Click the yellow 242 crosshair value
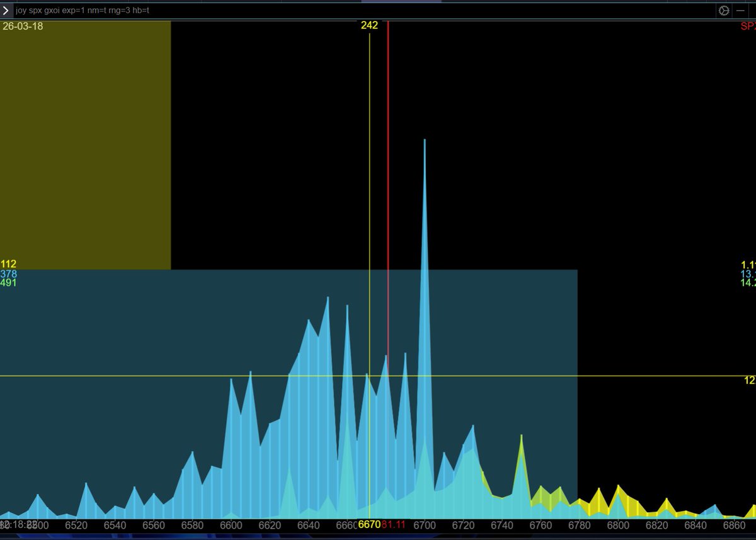The height and width of the screenshot is (540, 756). click(x=369, y=26)
